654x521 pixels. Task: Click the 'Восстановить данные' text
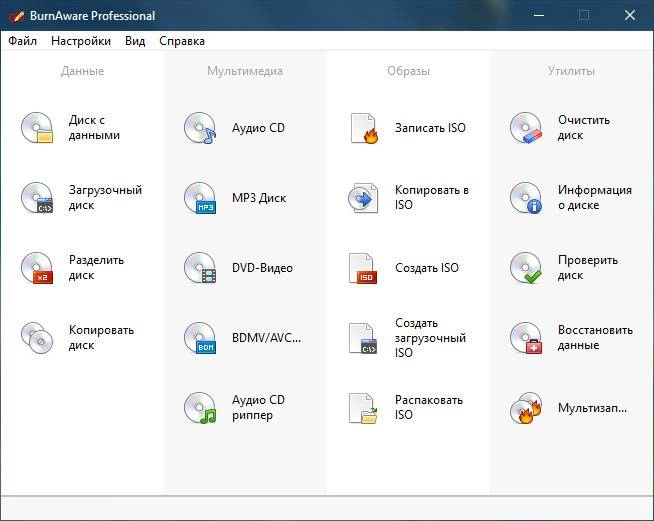(595, 338)
